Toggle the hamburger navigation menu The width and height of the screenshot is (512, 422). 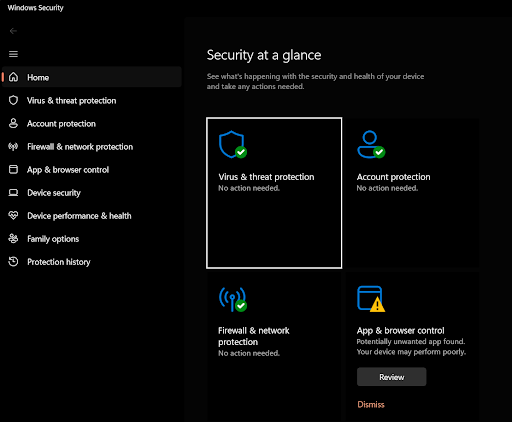(13, 54)
